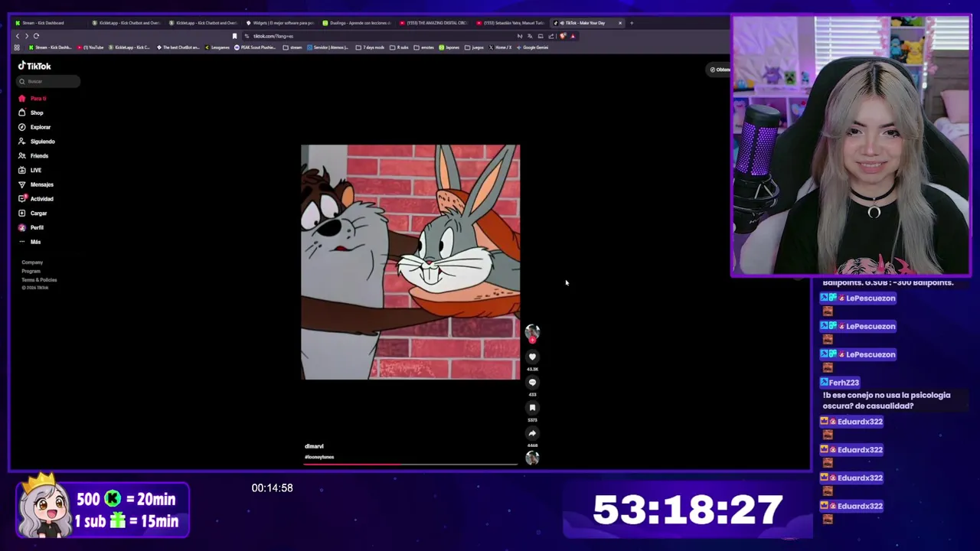Switch to Stream - Kick Dashboard tab

coord(47,23)
